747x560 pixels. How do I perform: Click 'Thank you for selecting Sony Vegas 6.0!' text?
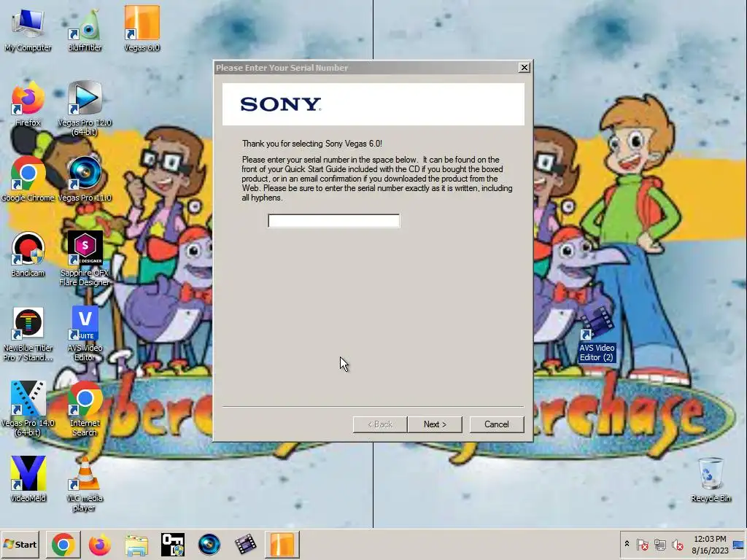pos(312,144)
